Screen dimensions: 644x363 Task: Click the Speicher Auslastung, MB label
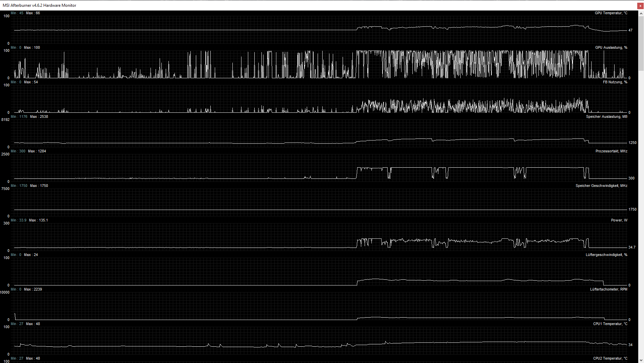click(x=606, y=117)
